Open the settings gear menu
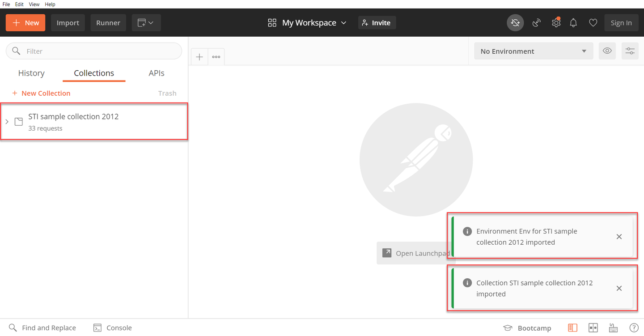The height and width of the screenshot is (336, 644). point(556,23)
